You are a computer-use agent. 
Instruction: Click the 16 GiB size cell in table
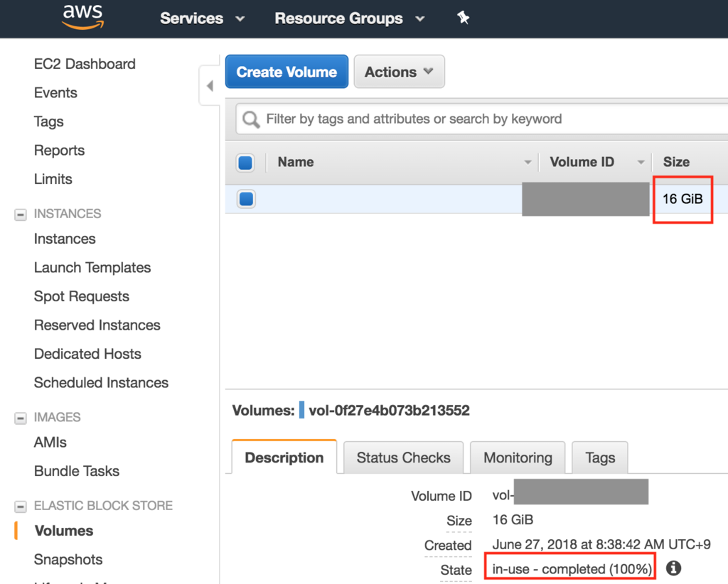point(682,199)
